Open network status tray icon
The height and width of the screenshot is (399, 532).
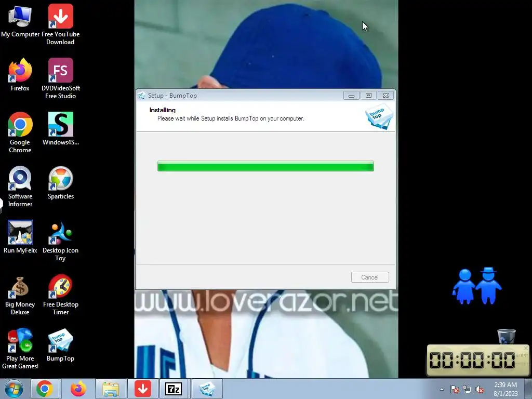tap(467, 389)
